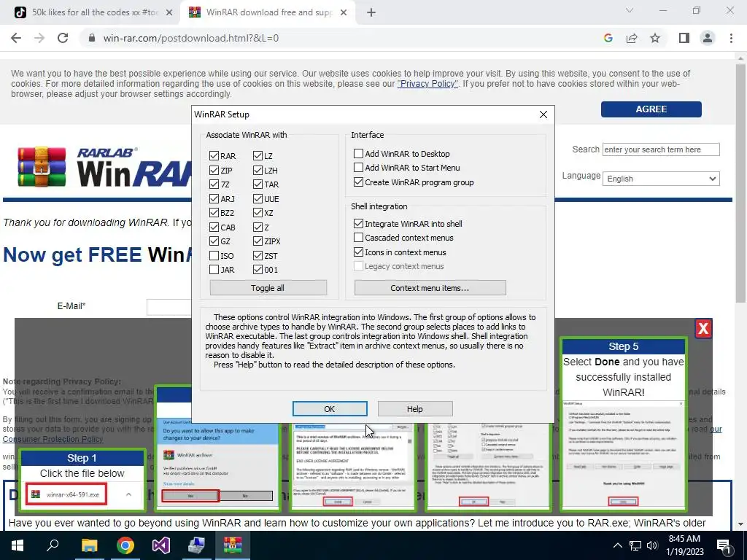Close the WinRAR download tab
This screenshot has height=560, width=747.
point(344,13)
